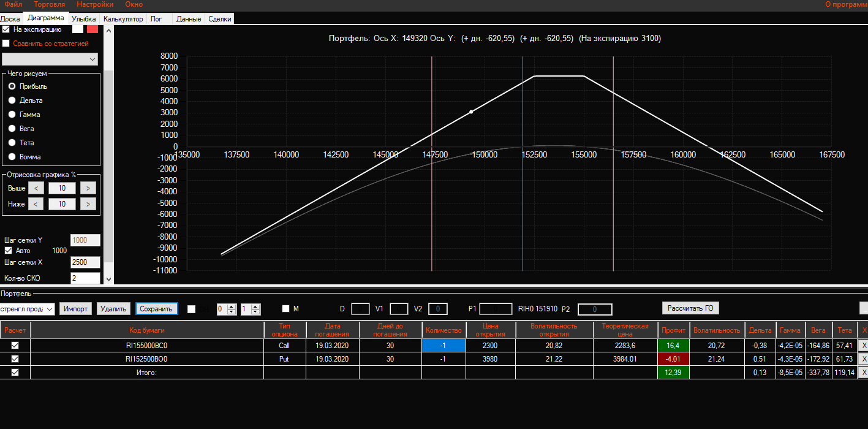Select the Гамма radio button
Viewport: 868px width, 429px height.
pyautogui.click(x=12, y=115)
